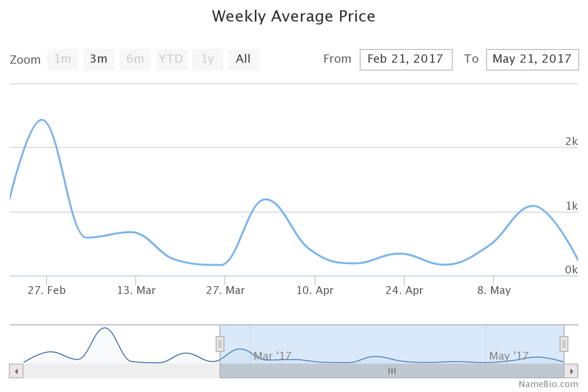
Task: Edit the To date field May 21, 2017
Action: [532, 59]
